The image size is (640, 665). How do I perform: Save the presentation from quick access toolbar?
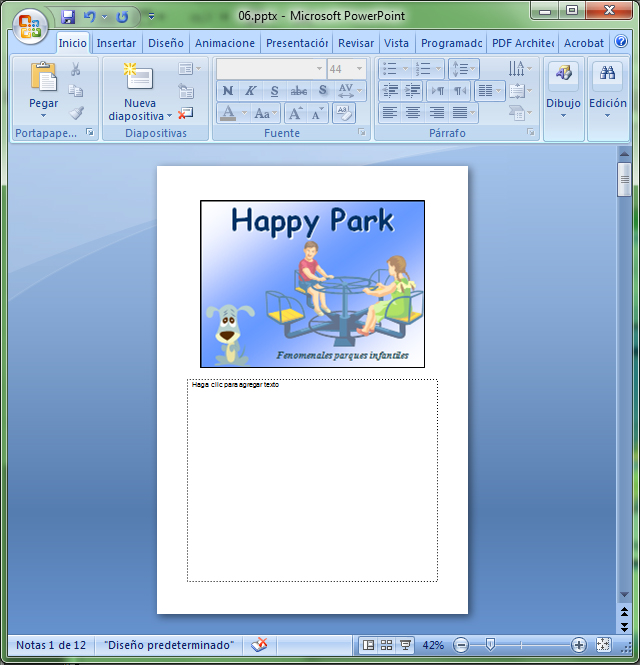pos(68,17)
